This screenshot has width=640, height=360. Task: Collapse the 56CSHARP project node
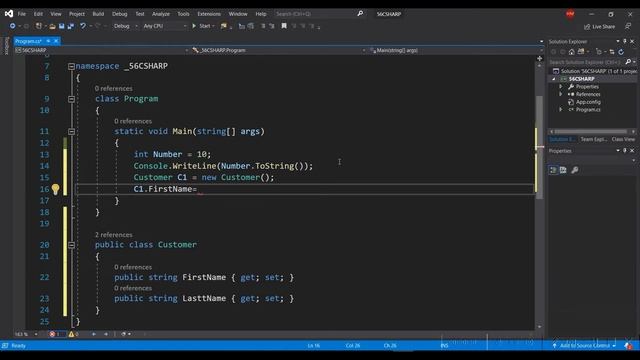(554, 79)
